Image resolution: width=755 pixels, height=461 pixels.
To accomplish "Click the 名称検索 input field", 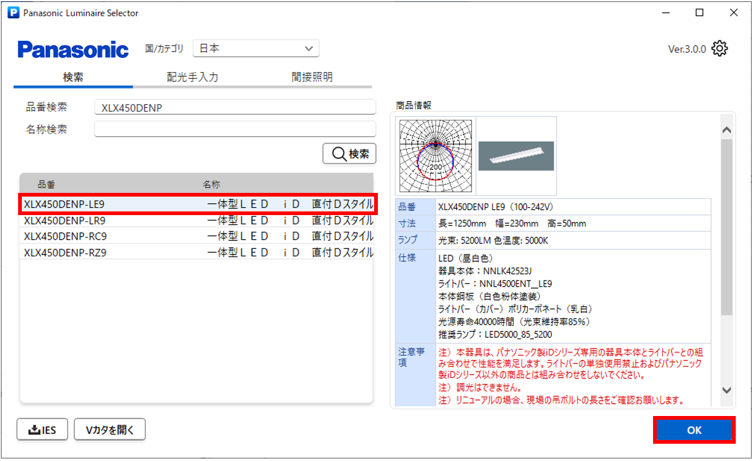I will (x=234, y=129).
